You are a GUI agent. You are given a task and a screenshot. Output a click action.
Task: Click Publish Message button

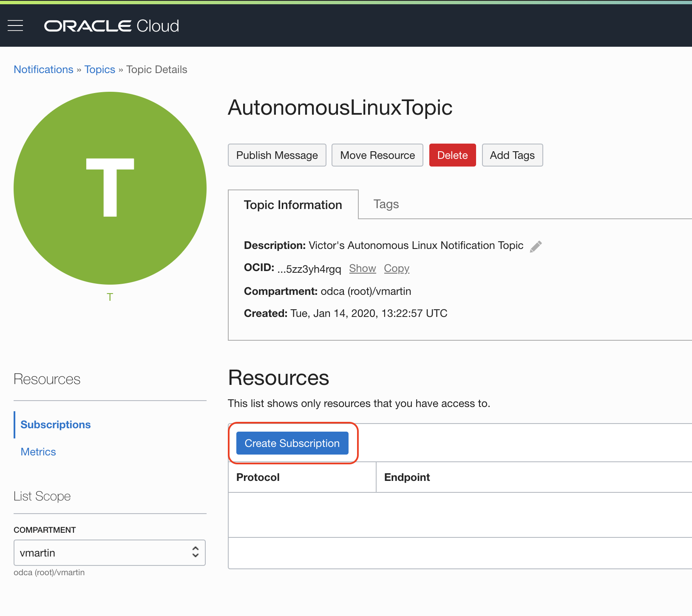pos(277,155)
